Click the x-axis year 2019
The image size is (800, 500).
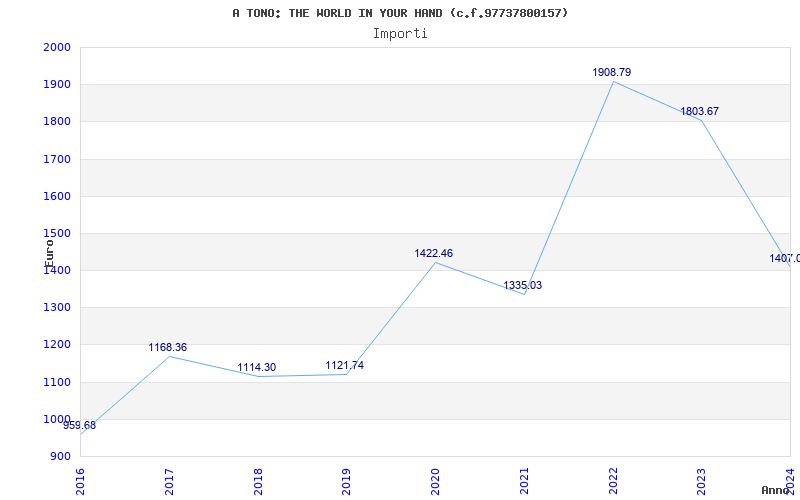pos(346,481)
